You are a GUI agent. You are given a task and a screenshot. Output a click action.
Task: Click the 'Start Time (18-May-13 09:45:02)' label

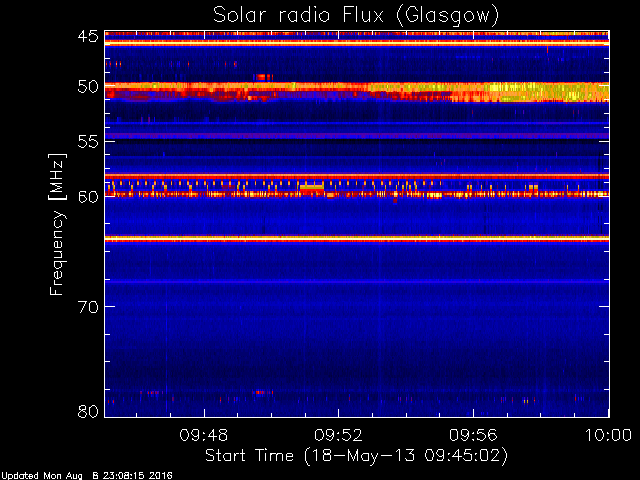click(356, 456)
